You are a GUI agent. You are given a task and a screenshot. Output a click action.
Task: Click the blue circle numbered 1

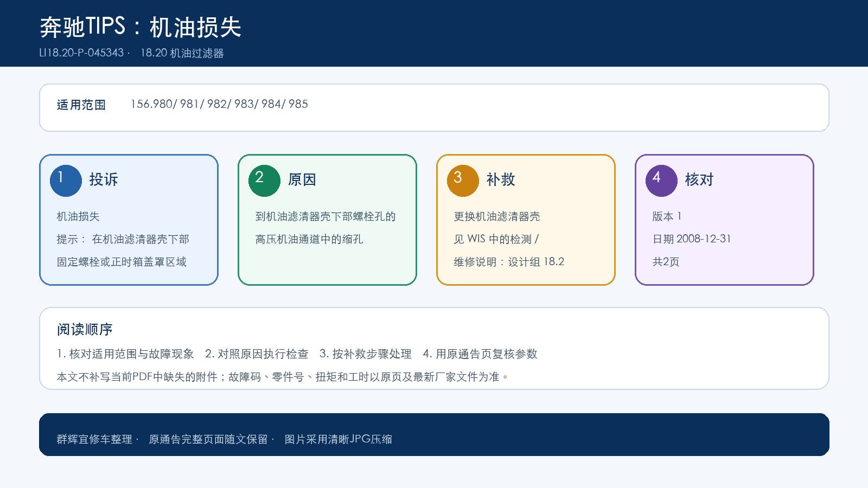[66, 181]
